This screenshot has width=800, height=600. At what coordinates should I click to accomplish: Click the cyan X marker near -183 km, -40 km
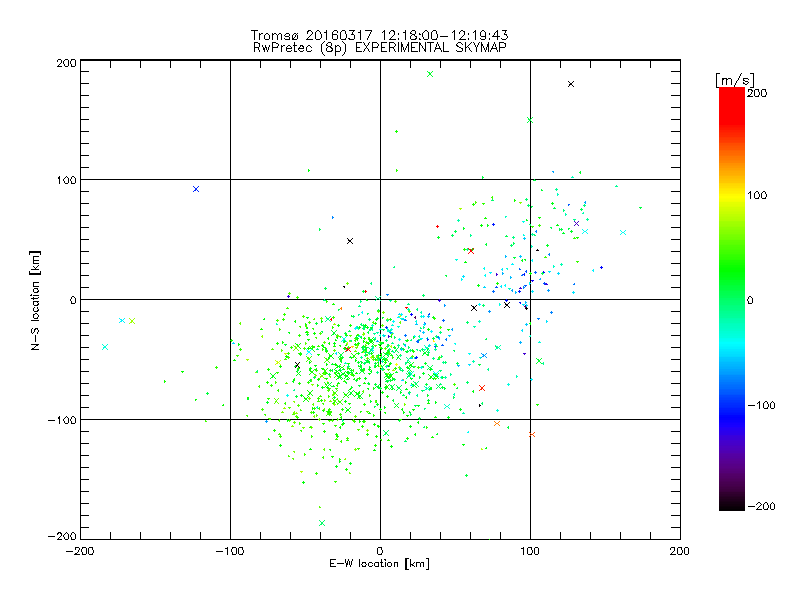pos(105,347)
